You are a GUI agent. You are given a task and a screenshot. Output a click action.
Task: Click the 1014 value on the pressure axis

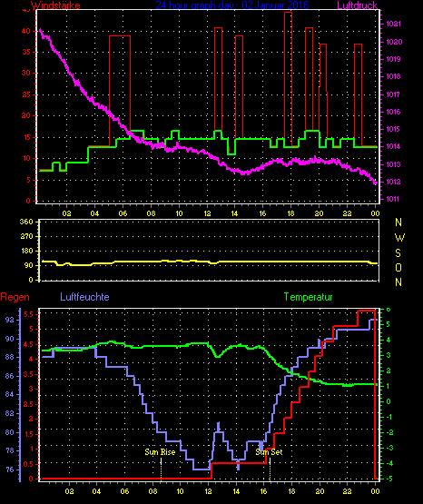point(393,146)
